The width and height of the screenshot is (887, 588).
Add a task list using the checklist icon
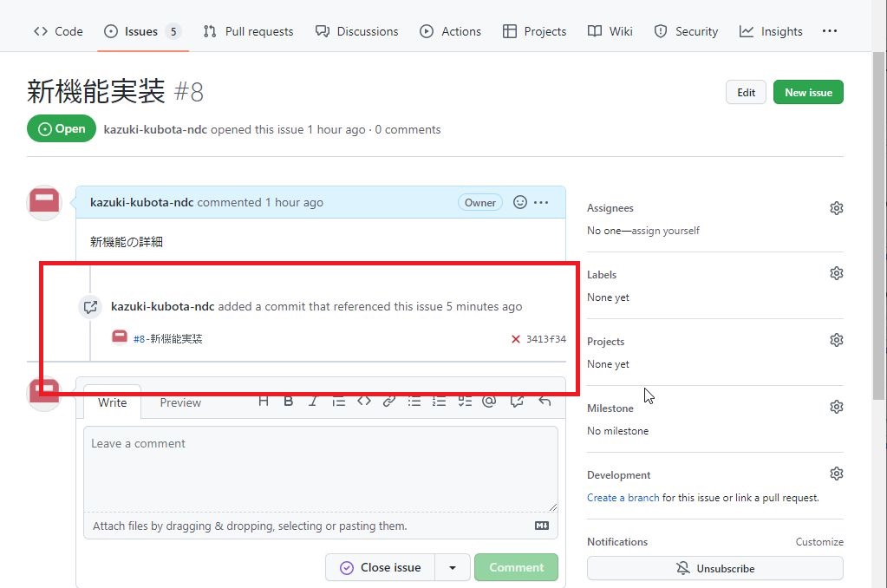pyautogui.click(x=464, y=401)
